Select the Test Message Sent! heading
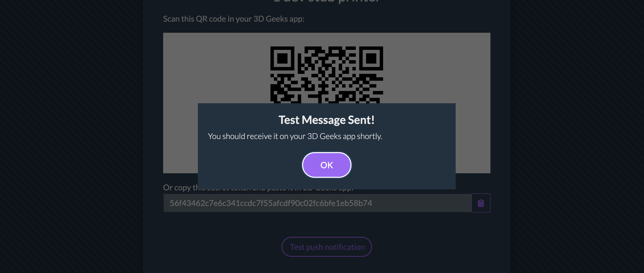 tap(327, 120)
